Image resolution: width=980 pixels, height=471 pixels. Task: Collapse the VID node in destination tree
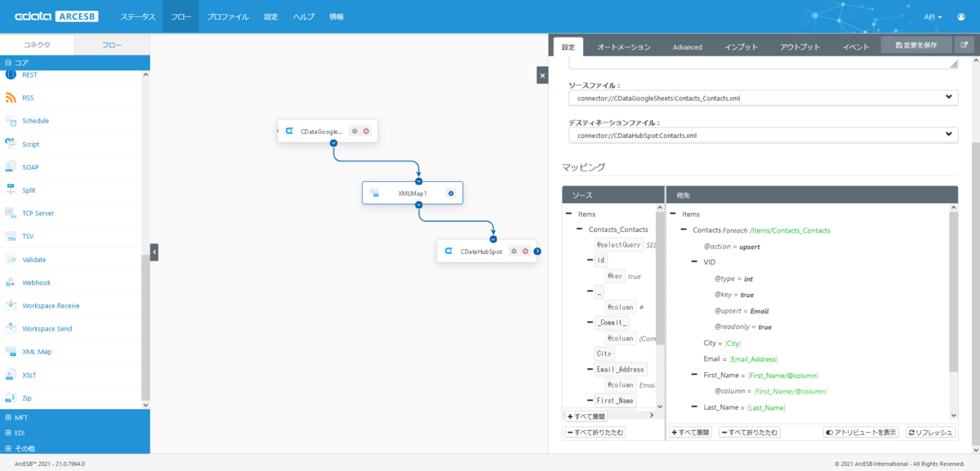(x=694, y=262)
